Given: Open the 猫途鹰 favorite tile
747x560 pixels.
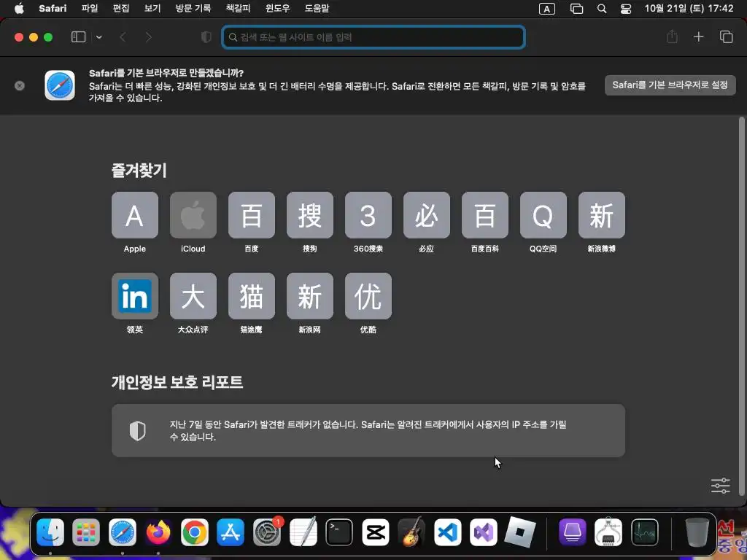Looking at the screenshot, I should pos(252,296).
